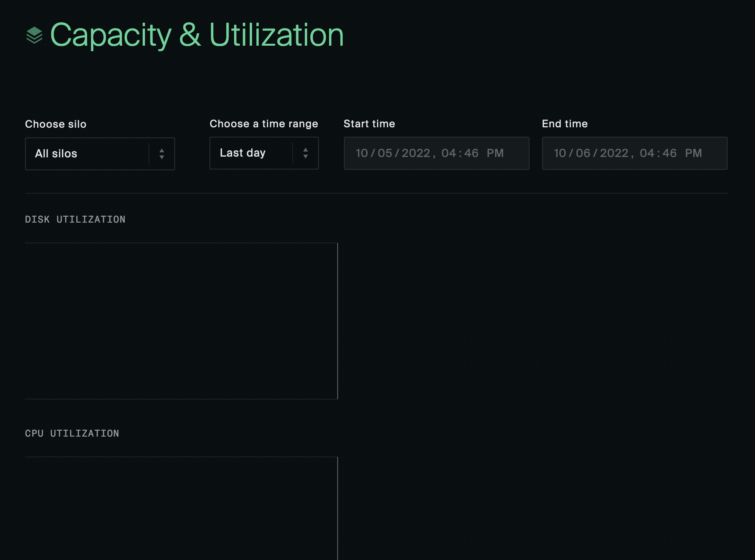Select the year 2022 in Start time
The height and width of the screenshot is (560, 755).
click(416, 153)
